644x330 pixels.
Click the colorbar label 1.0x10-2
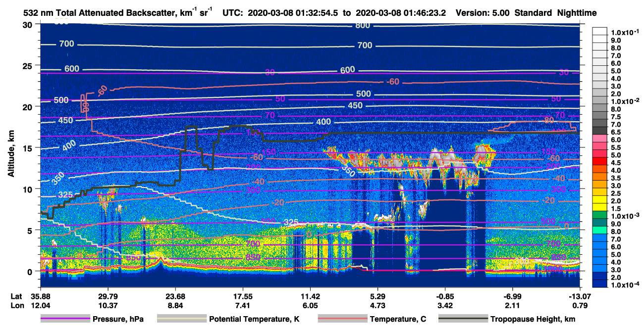[x=626, y=101]
